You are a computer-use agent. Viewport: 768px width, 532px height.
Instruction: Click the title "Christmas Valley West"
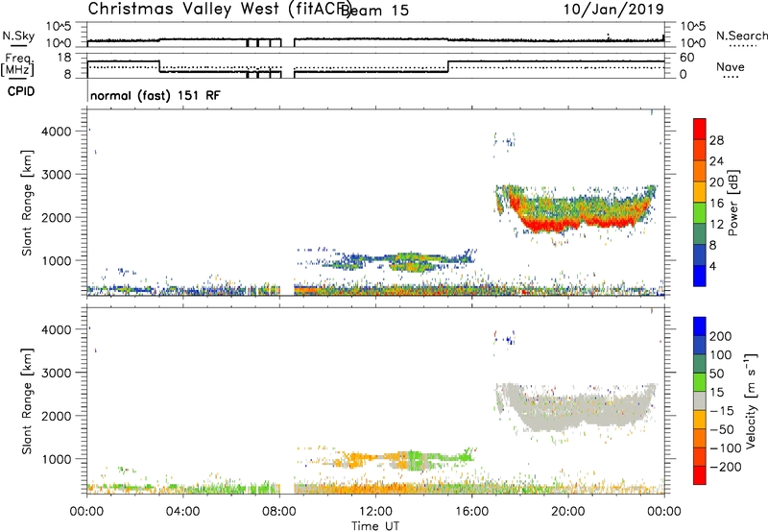tap(183, 9)
